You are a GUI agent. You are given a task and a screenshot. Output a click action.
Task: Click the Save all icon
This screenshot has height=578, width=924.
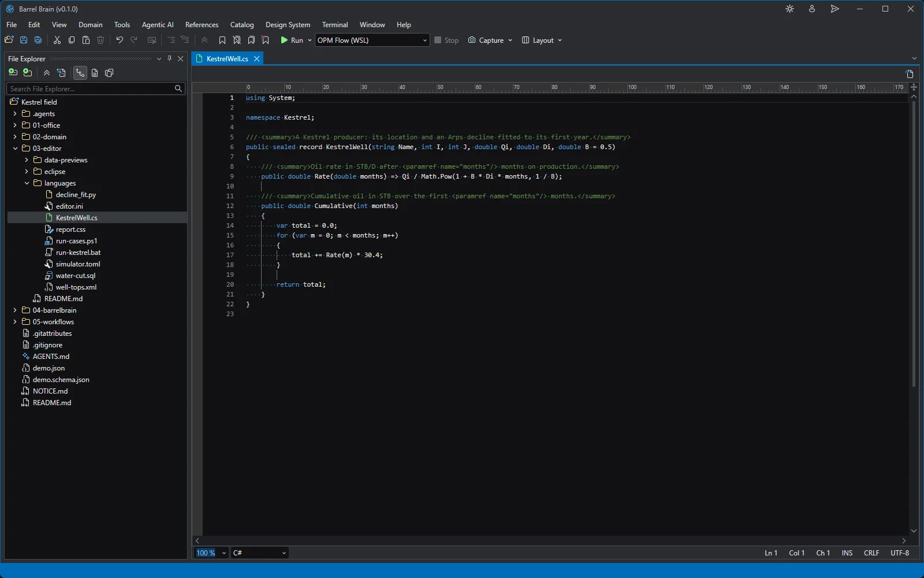click(38, 40)
